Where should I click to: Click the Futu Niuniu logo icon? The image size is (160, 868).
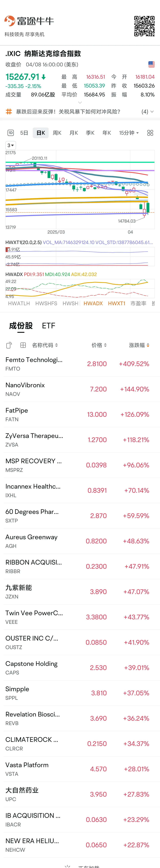pyautogui.click(x=9, y=21)
